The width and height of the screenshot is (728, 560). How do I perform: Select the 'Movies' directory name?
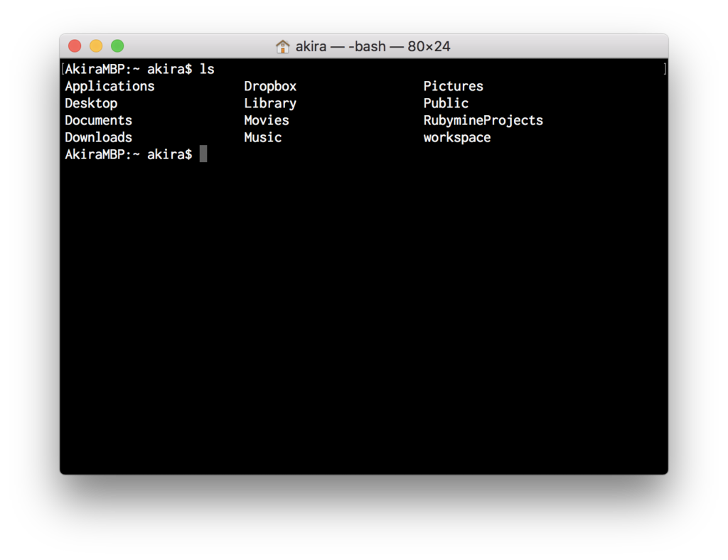pyautogui.click(x=267, y=120)
